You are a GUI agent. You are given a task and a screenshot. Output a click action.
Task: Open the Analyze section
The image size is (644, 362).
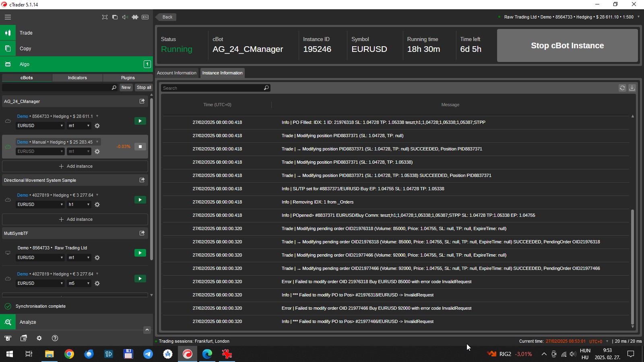coord(76,322)
